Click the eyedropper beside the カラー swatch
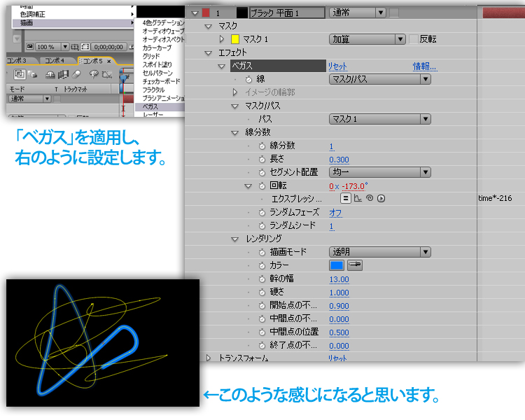525x420 pixels. (x=355, y=266)
